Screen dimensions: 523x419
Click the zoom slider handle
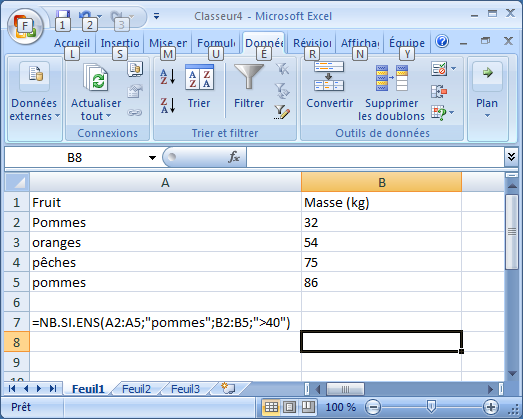pos(431,407)
